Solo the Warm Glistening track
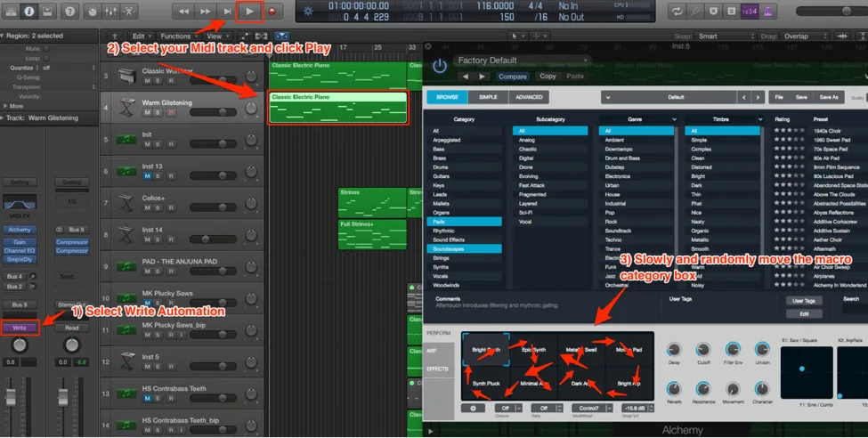868x438 pixels. (x=158, y=112)
